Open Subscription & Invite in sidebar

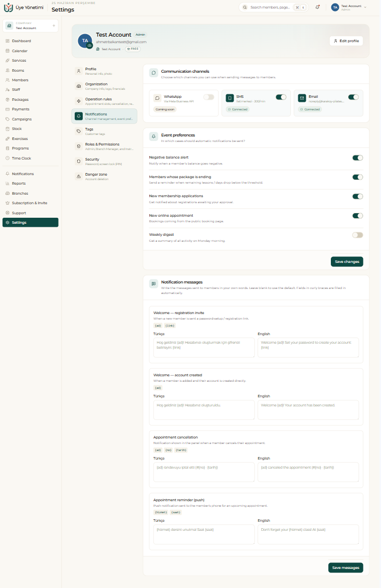[x=31, y=203]
